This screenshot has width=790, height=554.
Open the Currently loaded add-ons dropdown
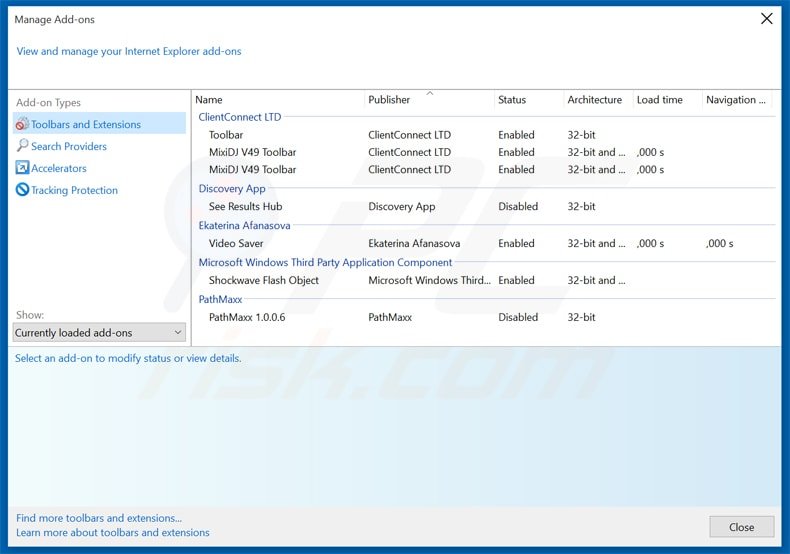click(x=99, y=332)
